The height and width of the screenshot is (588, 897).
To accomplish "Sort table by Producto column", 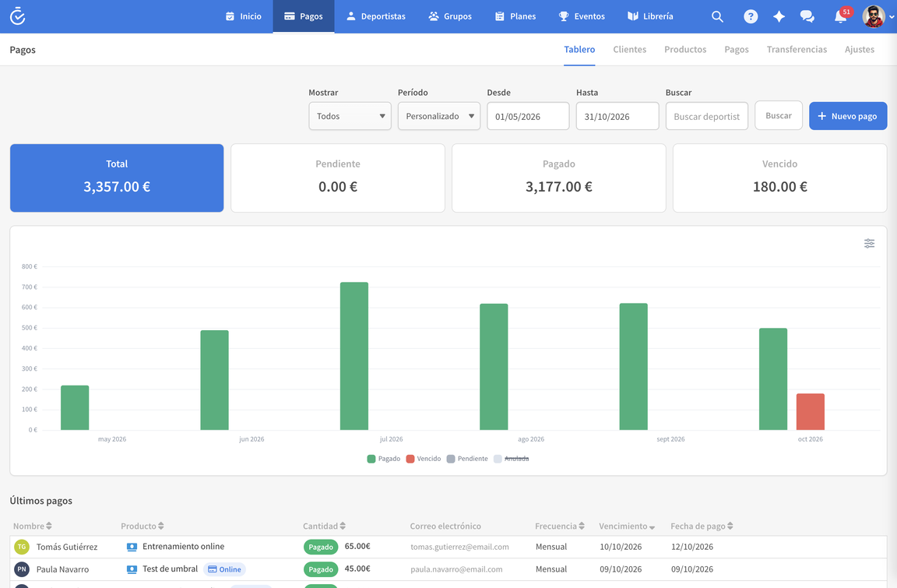I will pos(142,526).
